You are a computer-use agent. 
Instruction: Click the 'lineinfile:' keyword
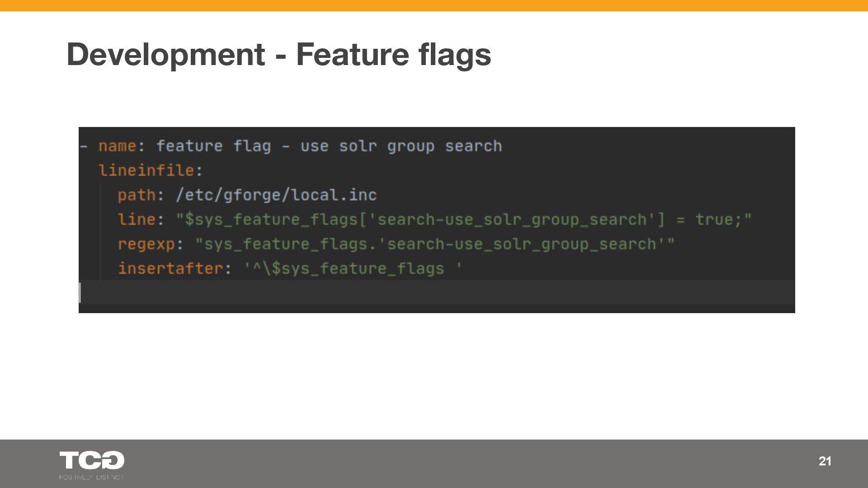coord(151,171)
